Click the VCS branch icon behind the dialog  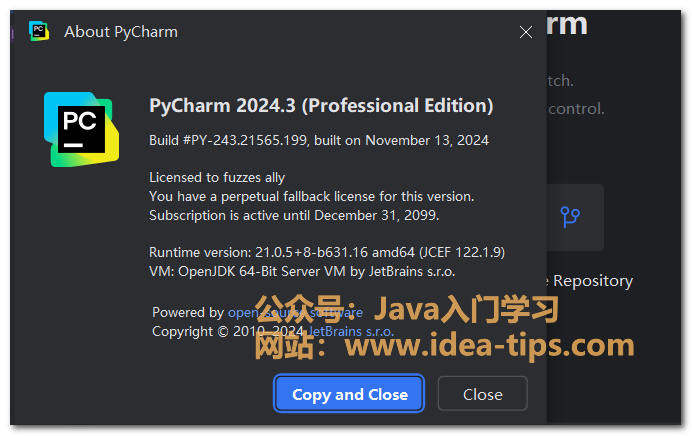[x=570, y=217]
